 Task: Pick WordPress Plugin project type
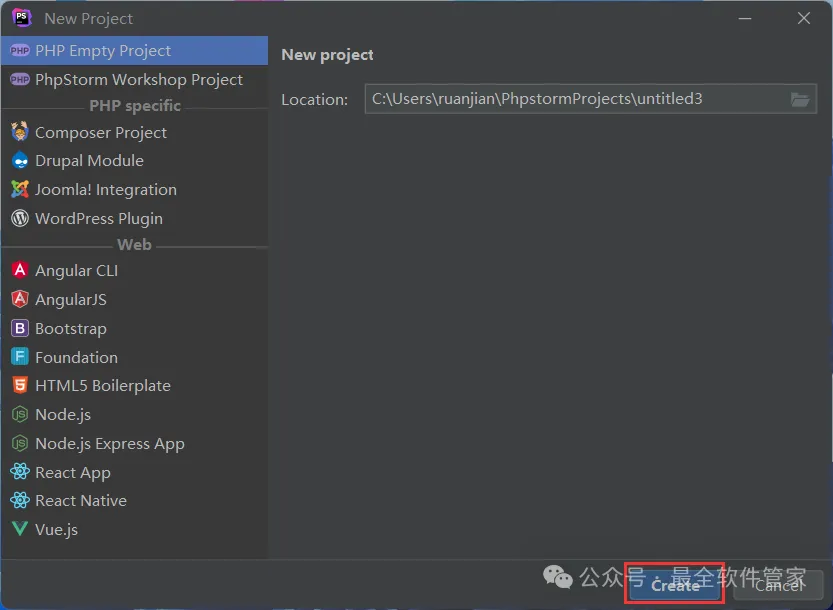pyautogui.click(x=134, y=218)
